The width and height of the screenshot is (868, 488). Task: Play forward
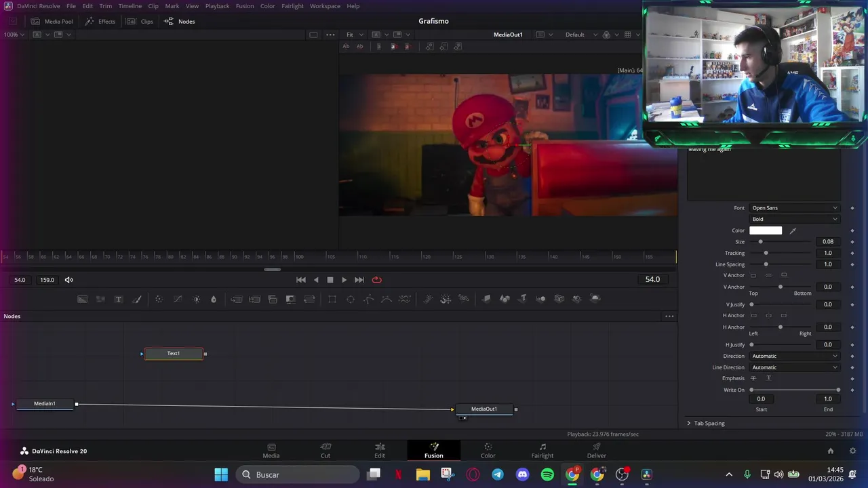[344, 280]
